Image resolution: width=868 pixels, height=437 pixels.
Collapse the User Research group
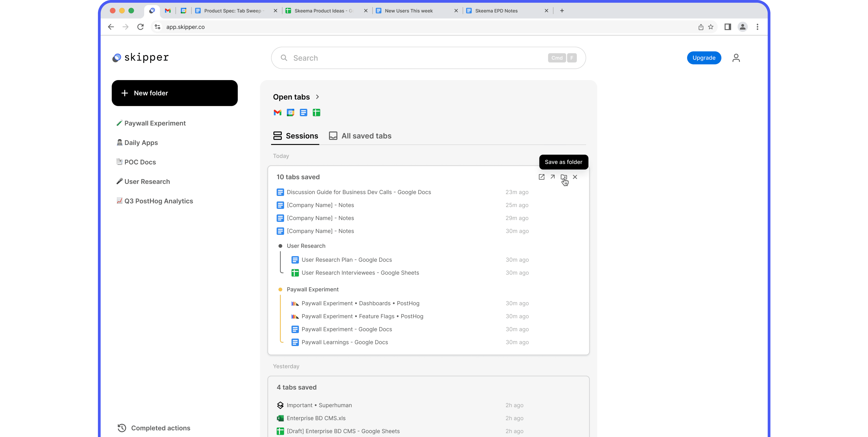(280, 246)
